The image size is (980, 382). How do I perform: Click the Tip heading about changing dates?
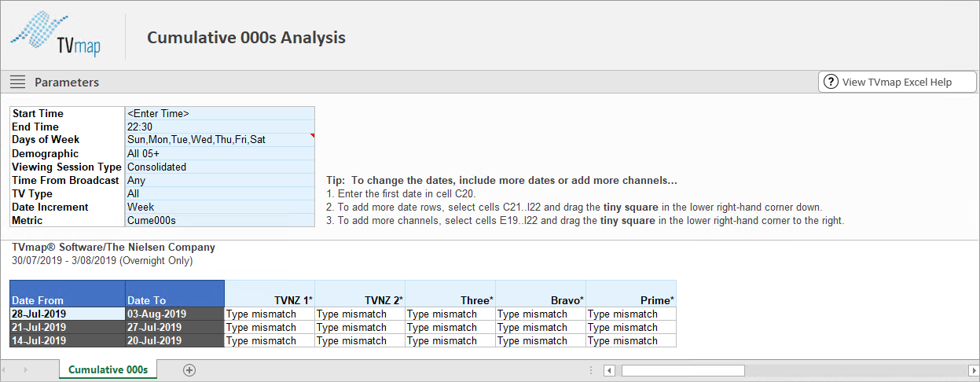502,180
